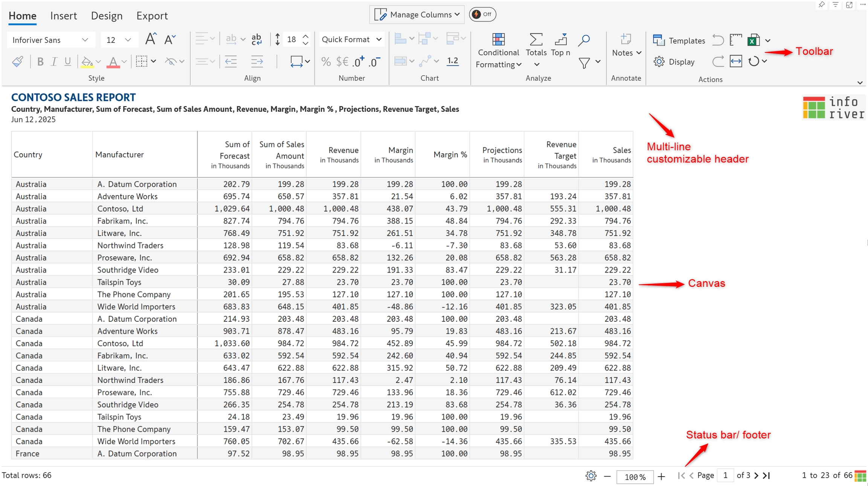Click the filter funnel icon
868x486 pixels.
584,63
